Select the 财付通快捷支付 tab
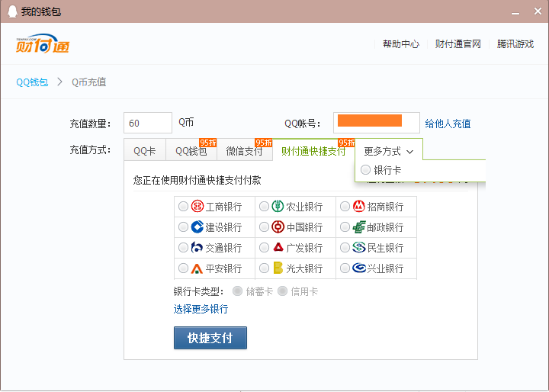This screenshot has height=392, width=549. [x=313, y=151]
